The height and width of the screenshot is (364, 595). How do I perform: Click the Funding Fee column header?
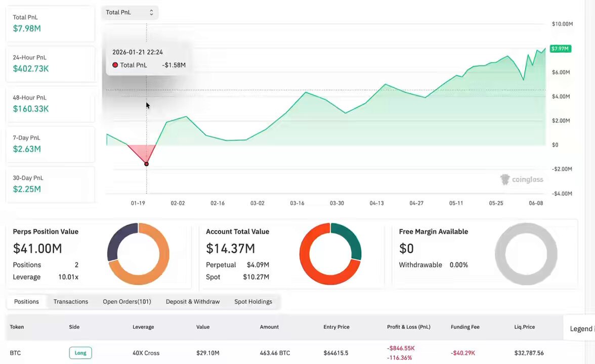[x=465, y=327]
